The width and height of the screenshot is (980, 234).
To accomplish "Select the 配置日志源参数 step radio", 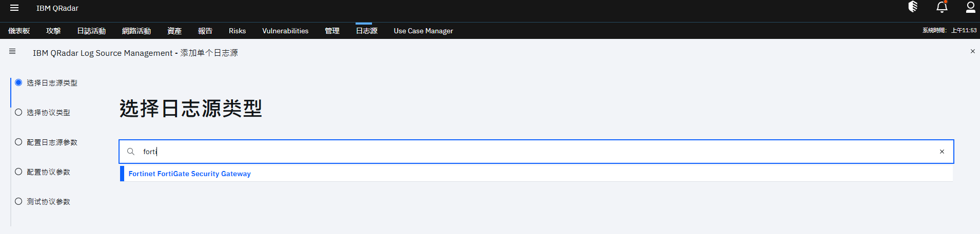I will click(18, 142).
